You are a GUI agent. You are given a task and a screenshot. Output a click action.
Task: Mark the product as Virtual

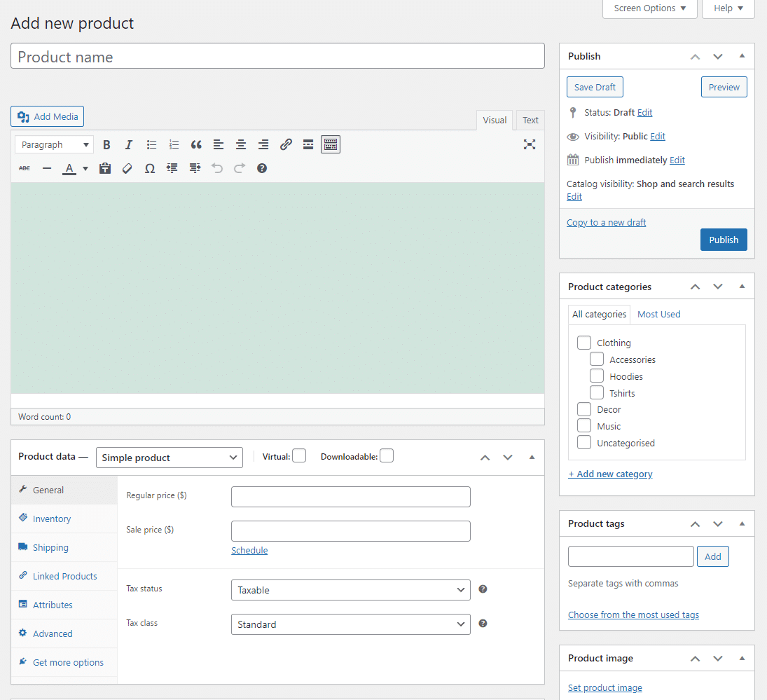[299, 455]
